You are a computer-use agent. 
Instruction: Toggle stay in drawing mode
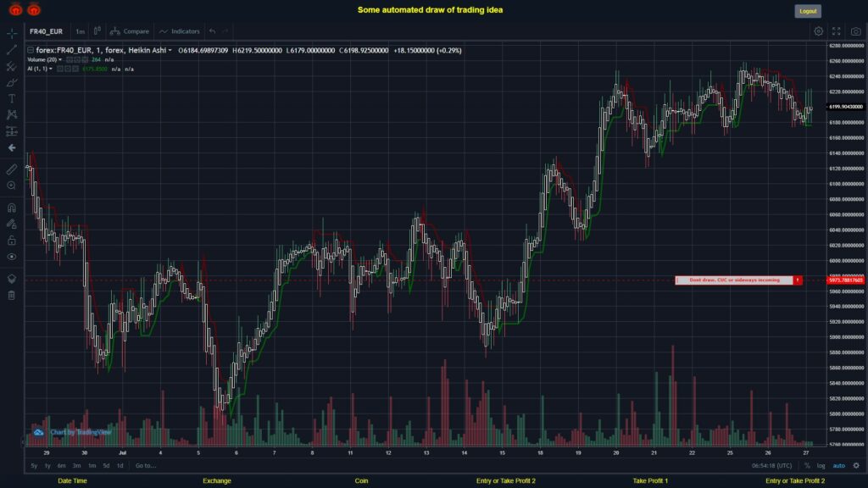(x=12, y=224)
